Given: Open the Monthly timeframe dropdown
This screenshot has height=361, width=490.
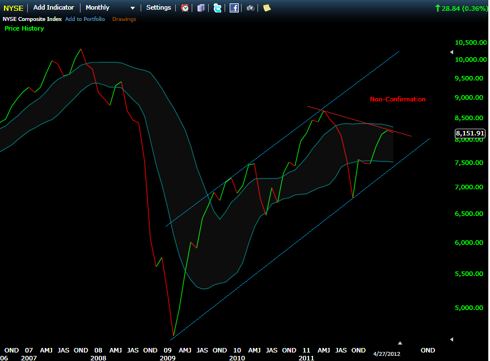Looking at the screenshot, I should (110, 7).
